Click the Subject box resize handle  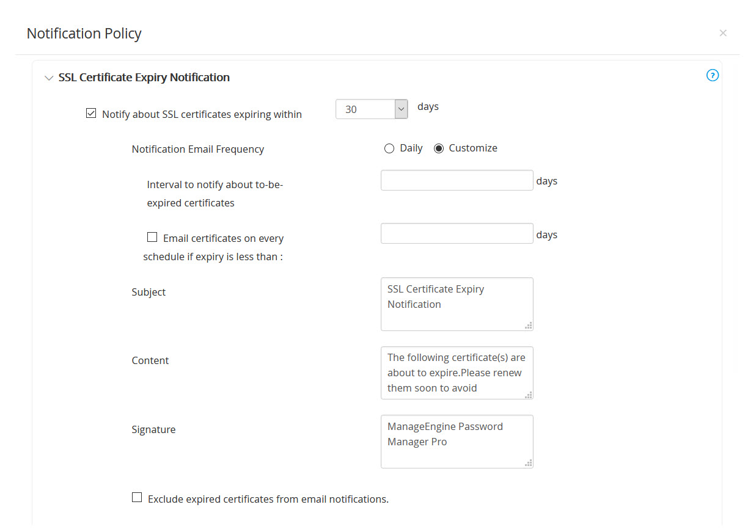coord(528,326)
